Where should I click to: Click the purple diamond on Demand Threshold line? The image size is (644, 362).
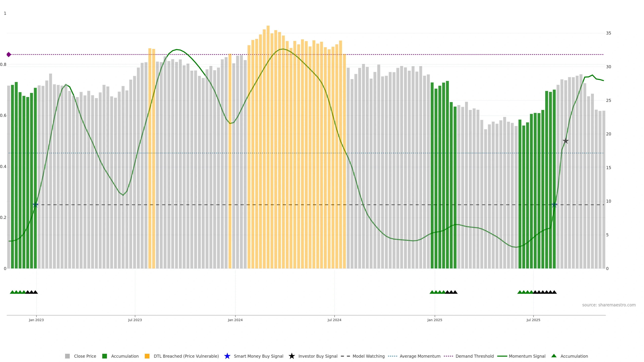(x=9, y=54)
